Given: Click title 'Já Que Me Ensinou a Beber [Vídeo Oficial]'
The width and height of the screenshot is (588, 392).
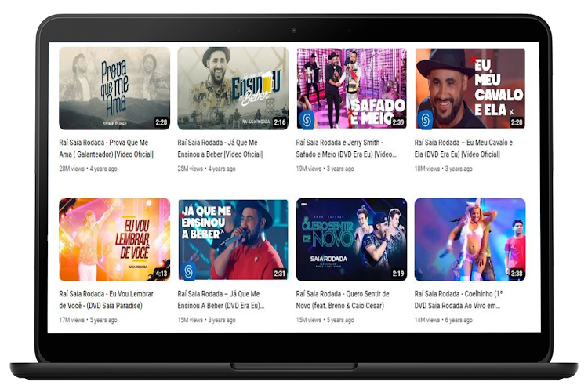Looking at the screenshot, I should pos(220,148).
